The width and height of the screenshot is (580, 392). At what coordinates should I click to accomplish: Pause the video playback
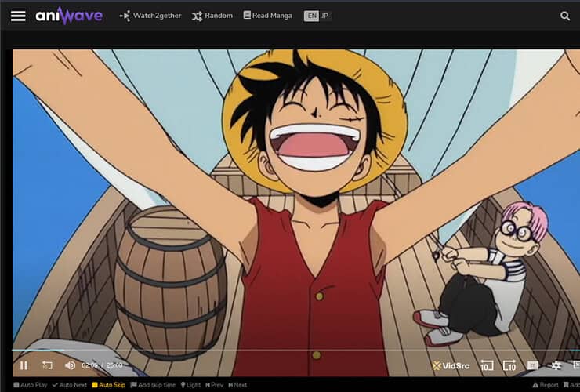click(x=24, y=365)
